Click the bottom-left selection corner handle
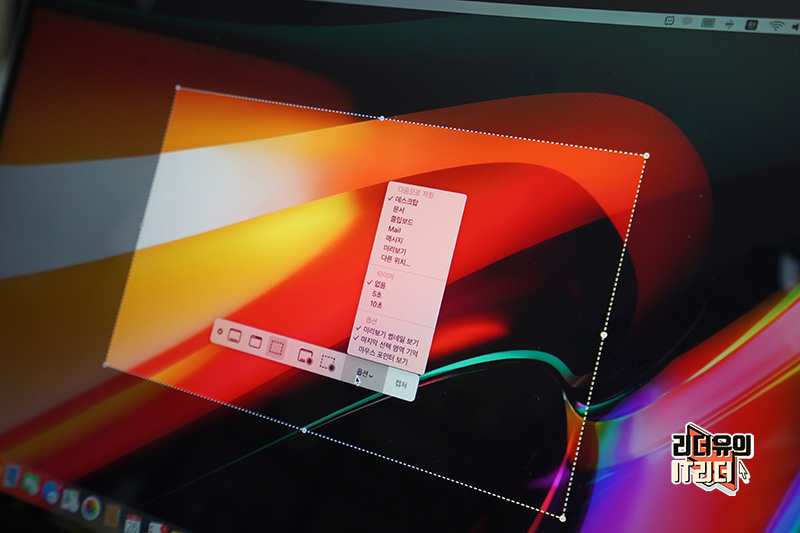Image resolution: width=800 pixels, height=533 pixels. tap(105, 365)
